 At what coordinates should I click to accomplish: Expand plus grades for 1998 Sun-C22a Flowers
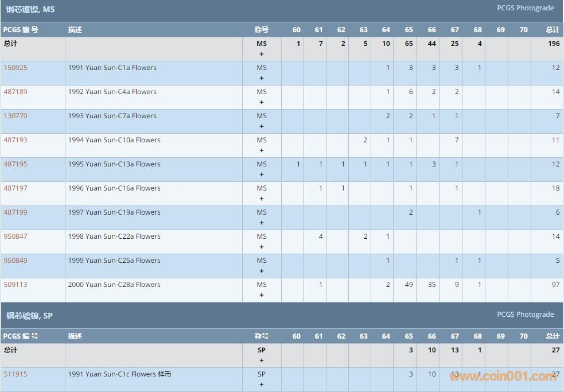tap(262, 247)
